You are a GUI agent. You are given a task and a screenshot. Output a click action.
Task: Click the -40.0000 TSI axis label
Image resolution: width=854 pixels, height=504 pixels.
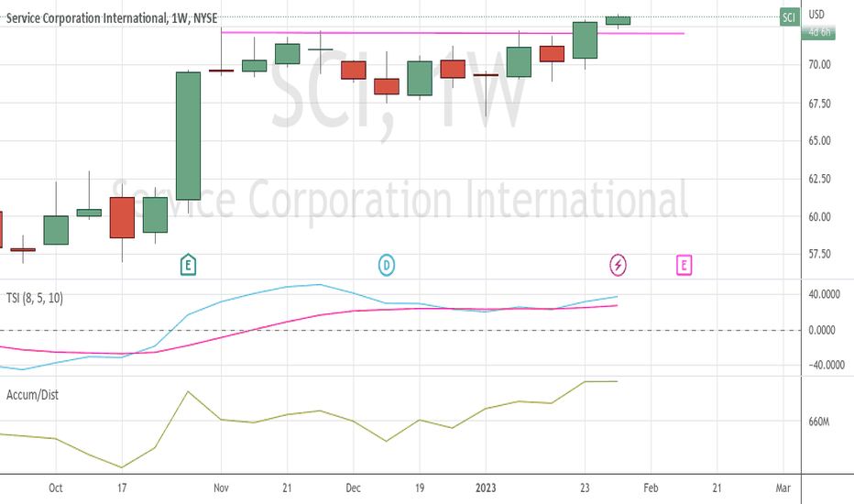[826, 365]
